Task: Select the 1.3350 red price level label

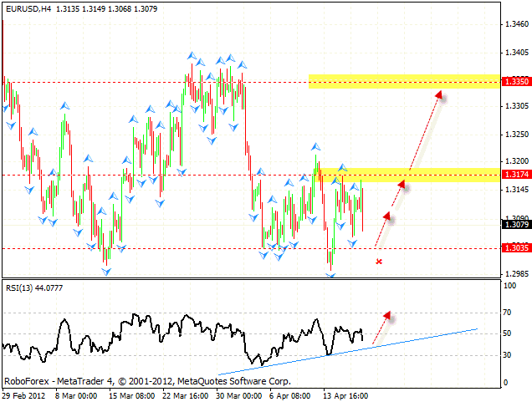Action: 516,82
